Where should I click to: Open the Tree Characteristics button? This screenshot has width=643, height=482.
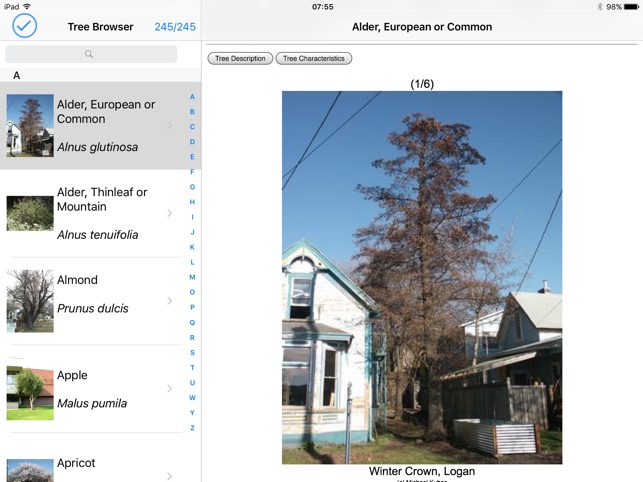(314, 58)
